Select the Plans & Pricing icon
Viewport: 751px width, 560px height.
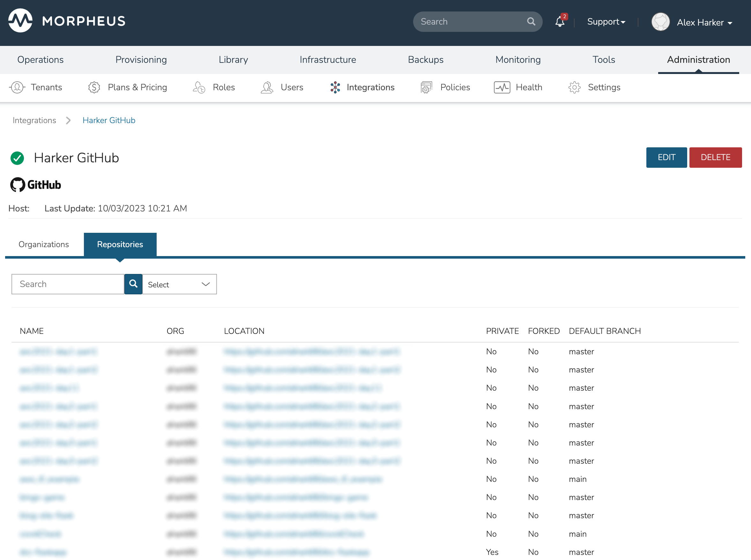[94, 87]
